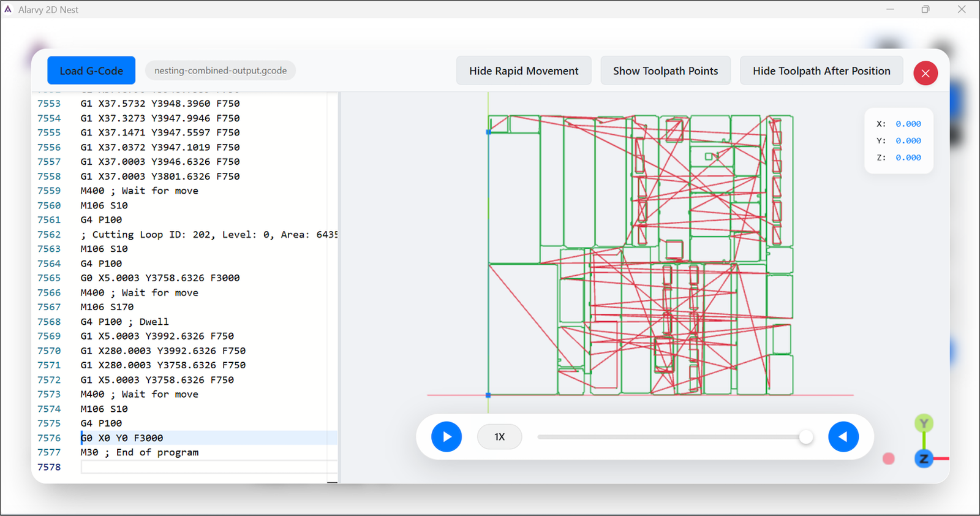The image size is (980, 516).
Task: Toggle Show Toolpath Points
Action: (x=665, y=70)
